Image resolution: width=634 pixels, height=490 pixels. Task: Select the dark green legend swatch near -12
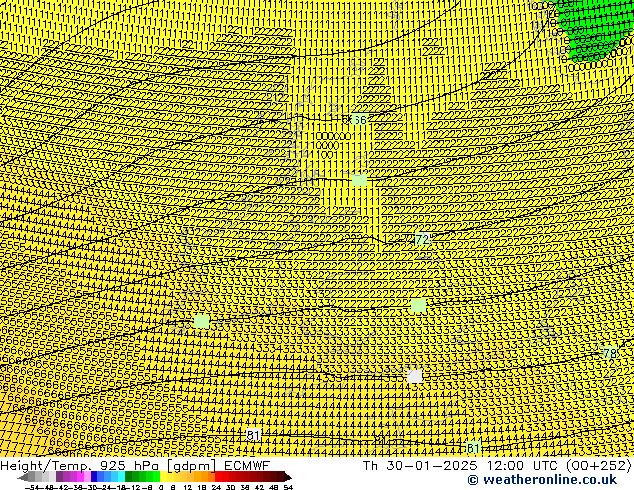tap(129, 477)
